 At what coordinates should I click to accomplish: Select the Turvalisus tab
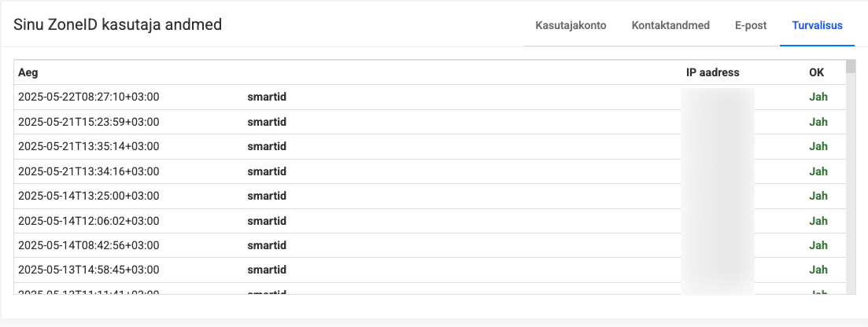(x=817, y=25)
